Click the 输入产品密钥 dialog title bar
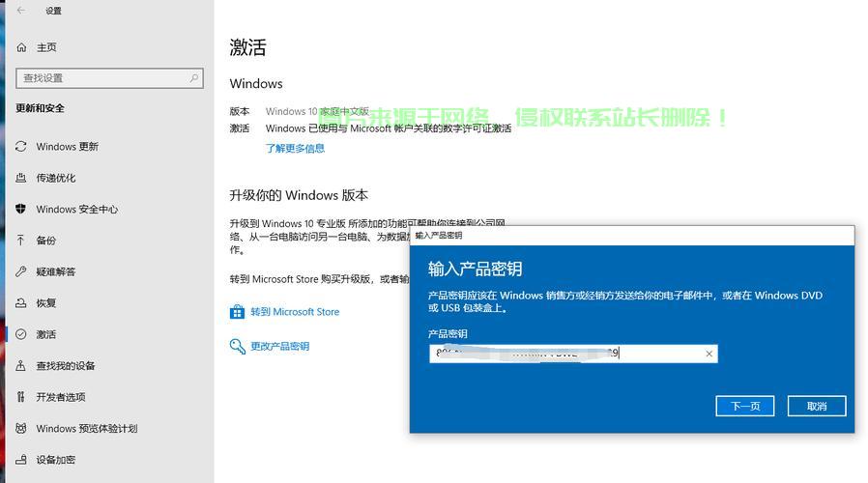Viewport: 868px width, 483px height. coord(631,236)
